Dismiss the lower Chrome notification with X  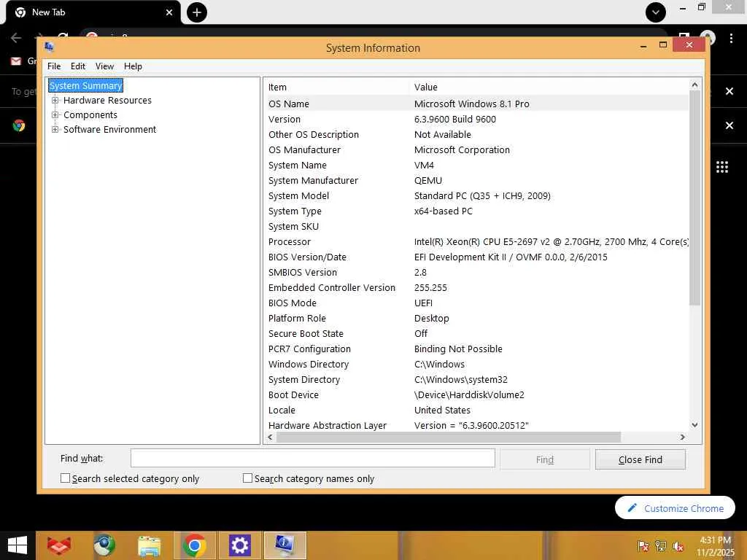729,125
